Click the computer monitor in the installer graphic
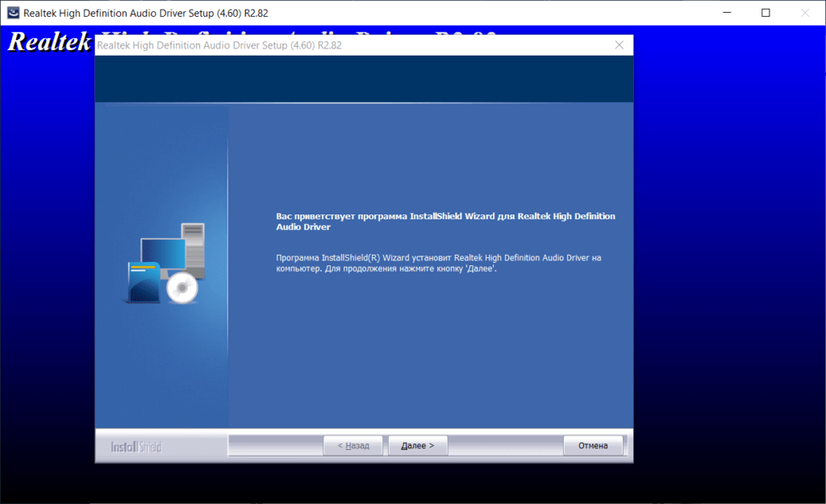 click(x=161, y=254)
